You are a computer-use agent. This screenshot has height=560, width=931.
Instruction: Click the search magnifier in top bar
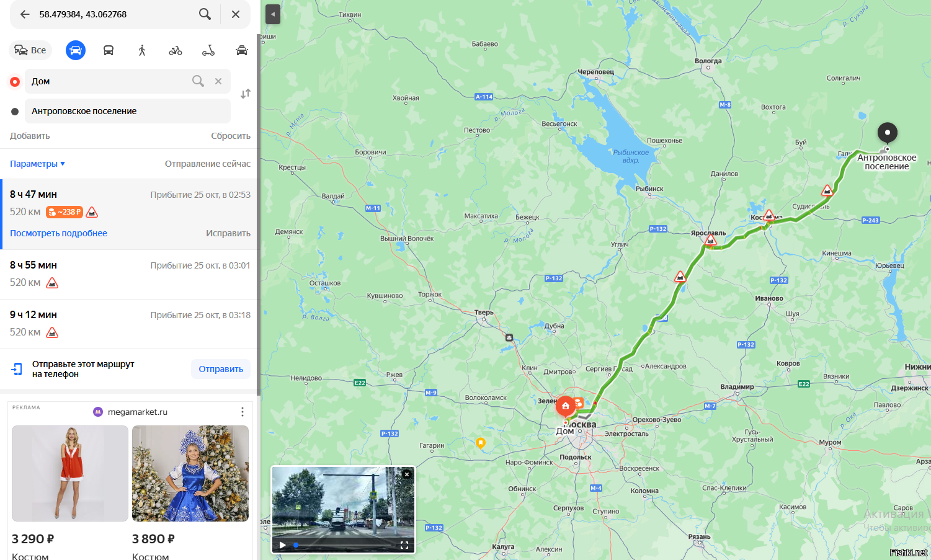[x=205, y=14]
